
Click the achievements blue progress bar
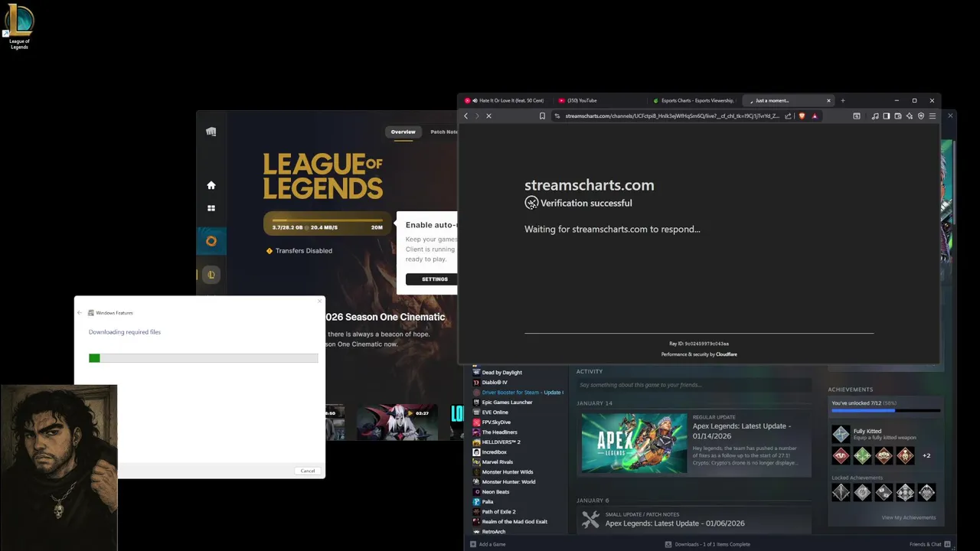click(x=886, y=411)
